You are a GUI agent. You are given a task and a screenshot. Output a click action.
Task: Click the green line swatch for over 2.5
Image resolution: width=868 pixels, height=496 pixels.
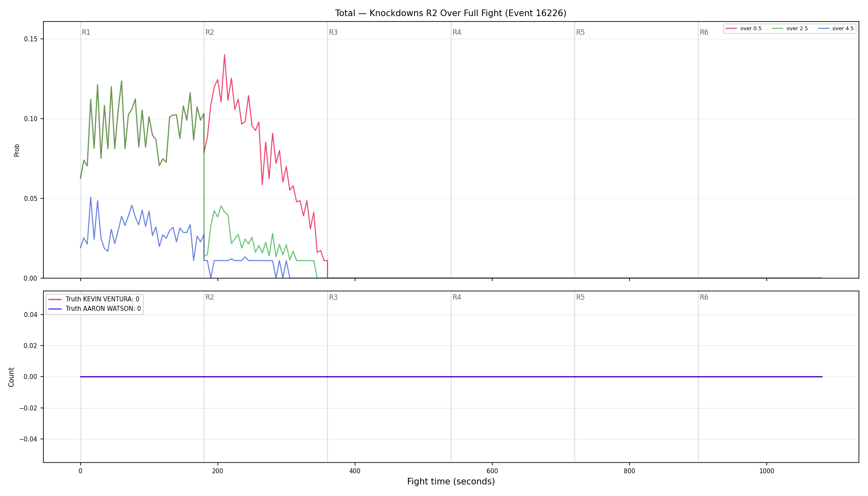tap(777, 29)
